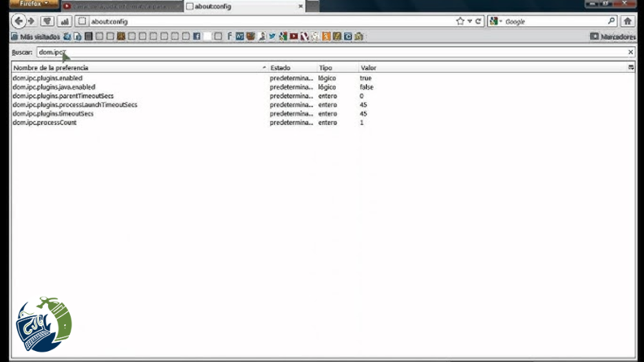Select the dom.ipc.processCount preference row
This screenshot has height=362, width=644.
click(323, 123)
